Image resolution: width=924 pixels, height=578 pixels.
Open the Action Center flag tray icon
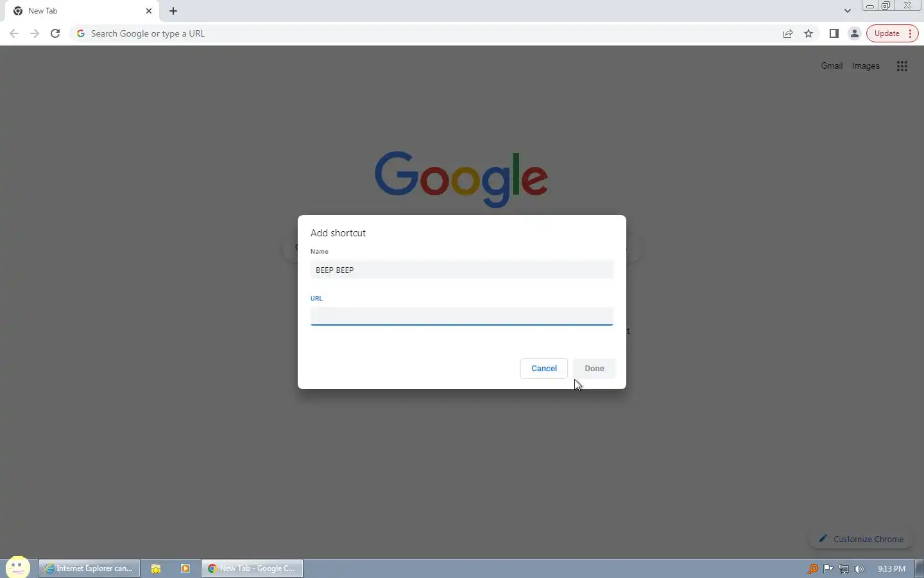coord(828,569)
